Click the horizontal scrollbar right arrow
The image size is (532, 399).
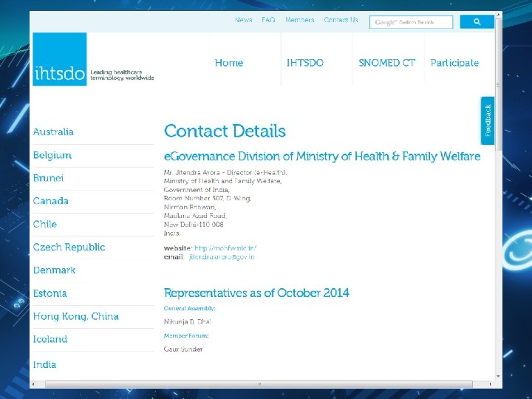(x=491, y=384)
